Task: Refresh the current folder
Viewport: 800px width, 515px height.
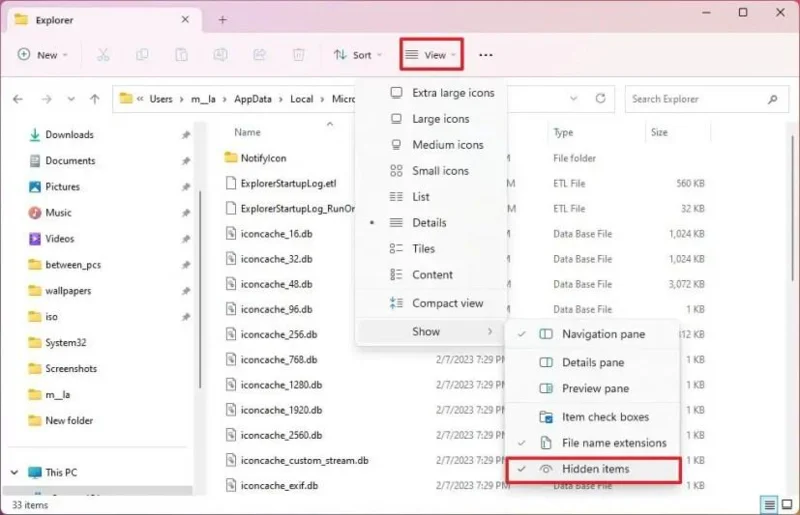Action: (x=601, y=99)
